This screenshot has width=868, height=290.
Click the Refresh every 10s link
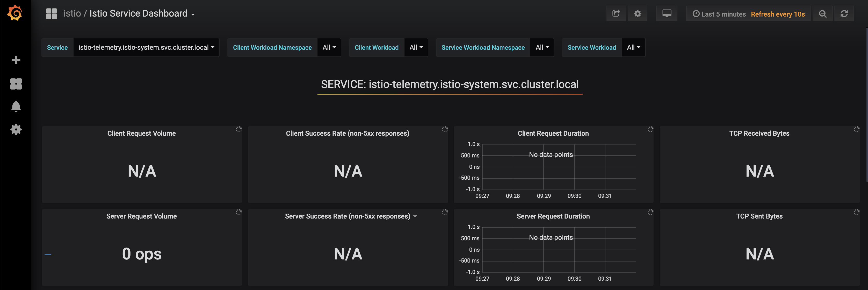pyautogui.click(x=778, y=14)
